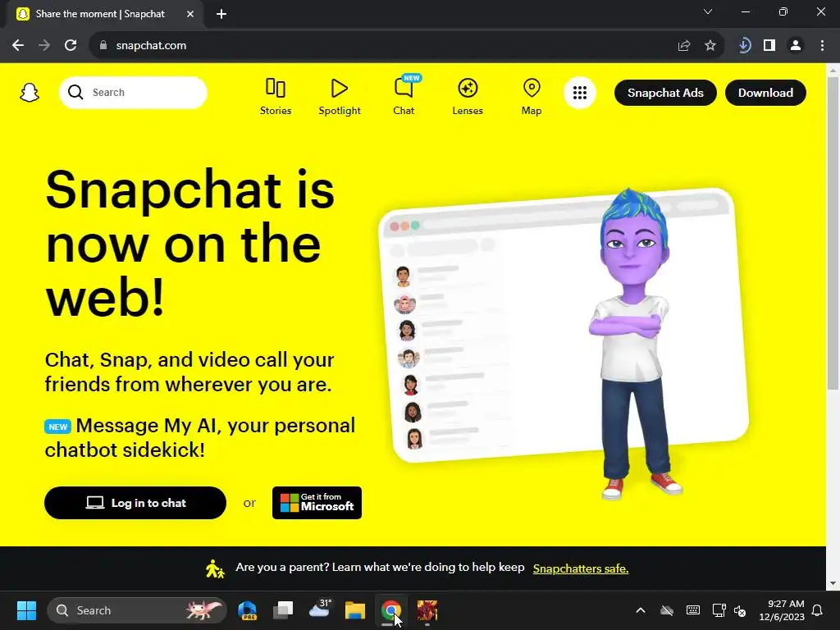Open the Windows Start menu
840x630 pixels.
pyautogui.click(x=26, y=610)
